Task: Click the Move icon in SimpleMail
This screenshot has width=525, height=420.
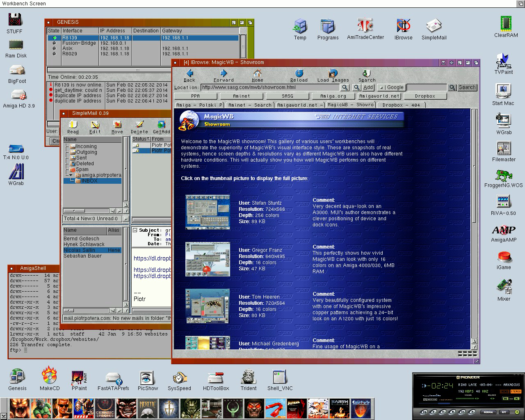Action: tap(117, 127)
